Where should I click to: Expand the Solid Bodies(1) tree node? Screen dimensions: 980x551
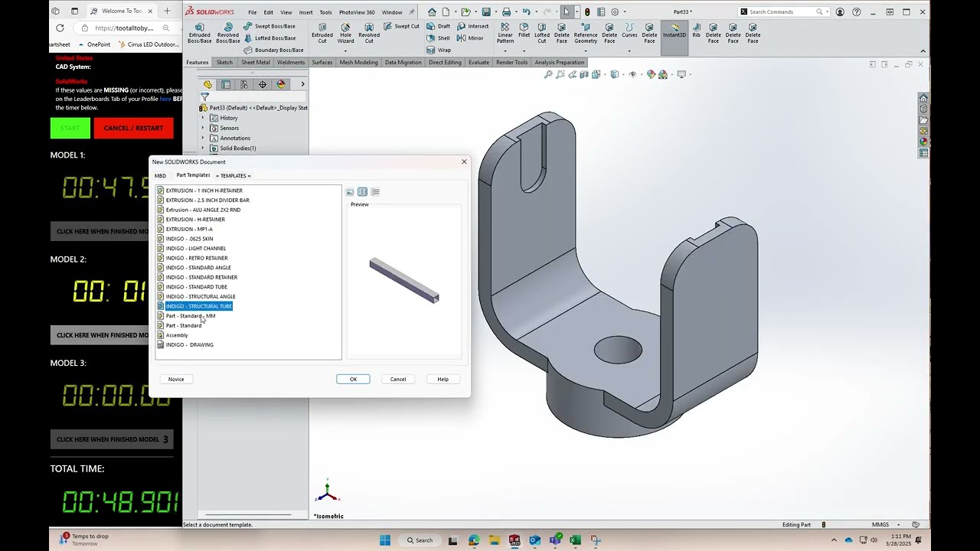point(203,148)
